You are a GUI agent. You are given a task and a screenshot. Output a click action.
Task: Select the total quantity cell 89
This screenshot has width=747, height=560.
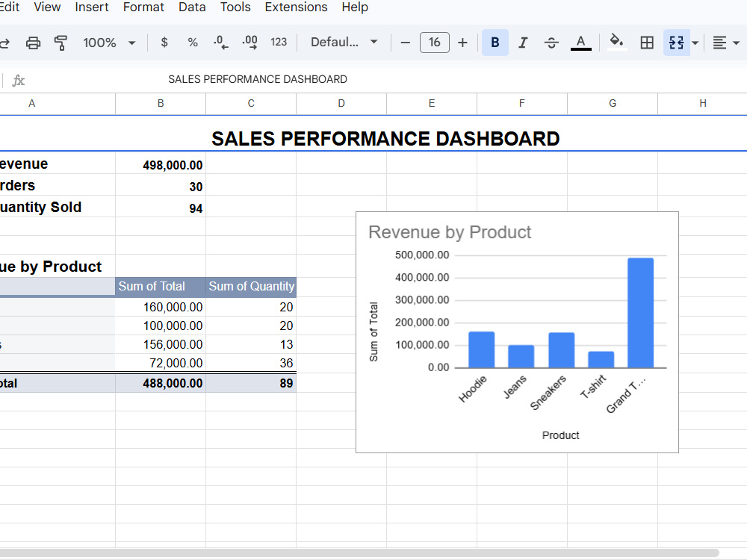[x=251, y=383]
